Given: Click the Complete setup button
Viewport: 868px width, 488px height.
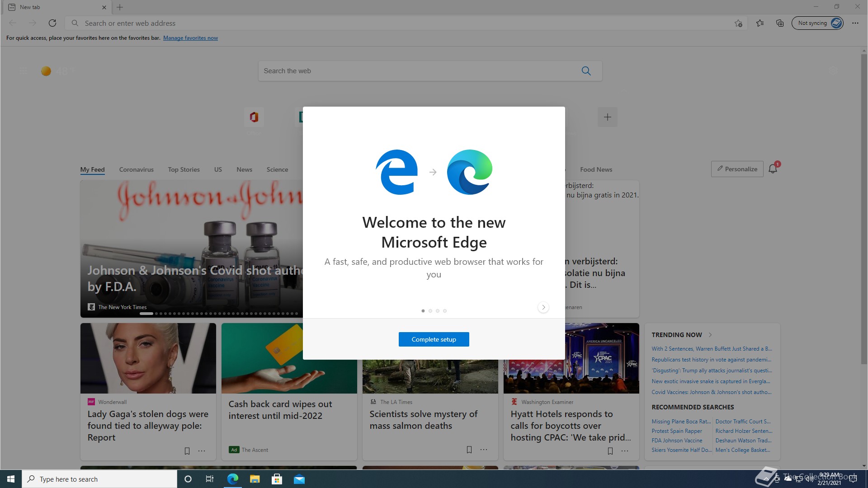Looking at the screenshot, I should click(x=434, y=339).
